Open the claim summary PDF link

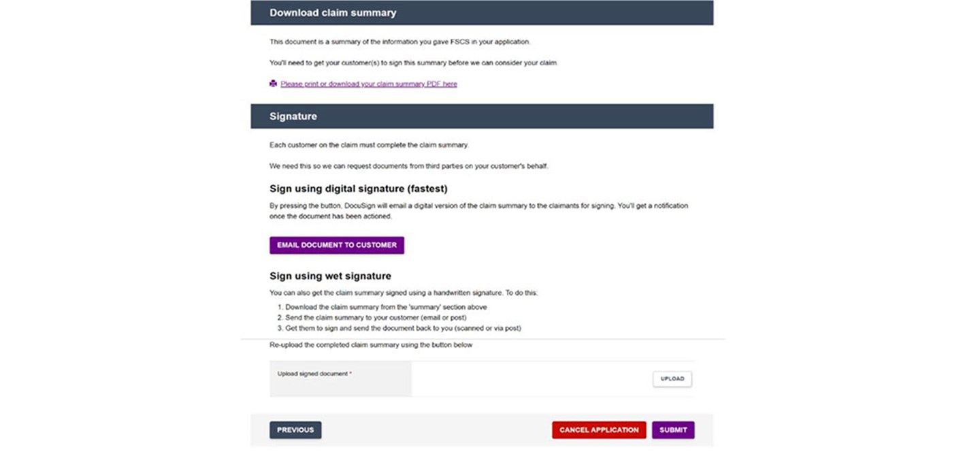[368, 84]
